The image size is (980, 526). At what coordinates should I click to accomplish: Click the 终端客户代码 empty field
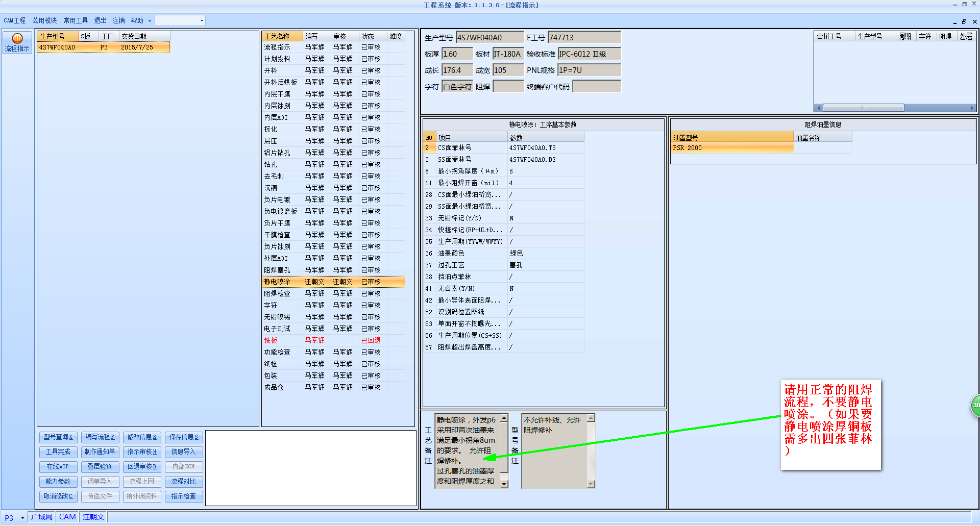597,86
